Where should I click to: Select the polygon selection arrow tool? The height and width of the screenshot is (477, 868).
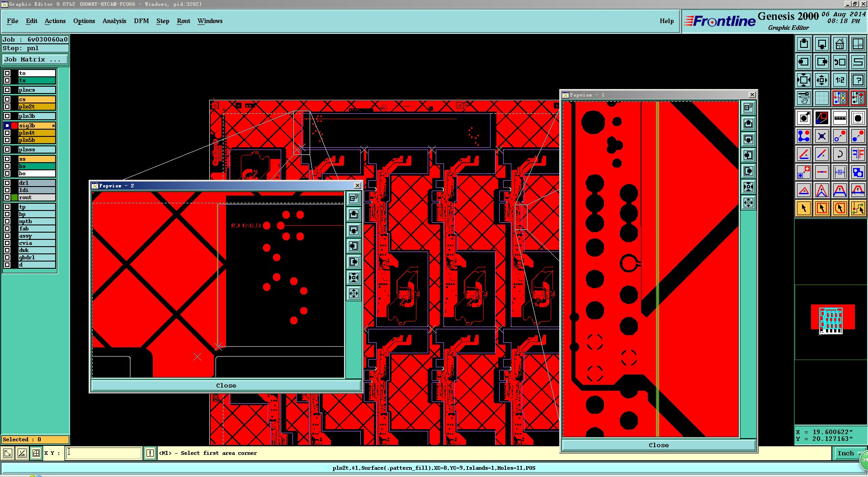840,208
